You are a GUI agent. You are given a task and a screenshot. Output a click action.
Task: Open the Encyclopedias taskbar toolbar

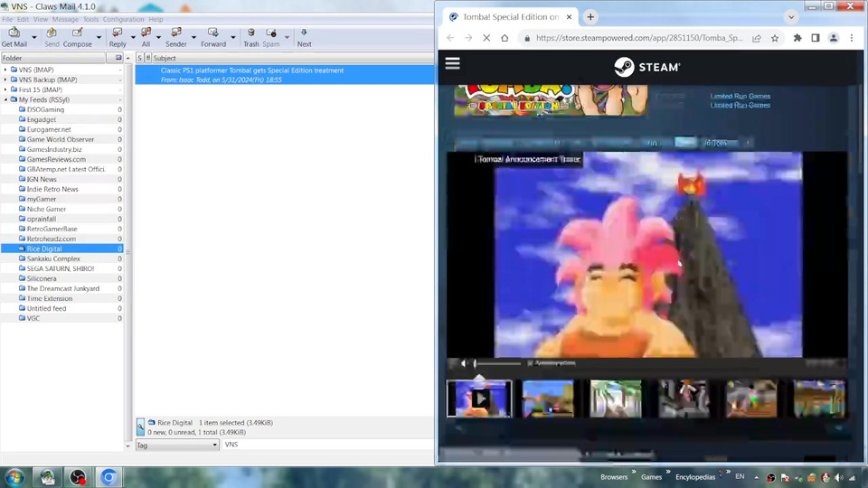pyautogui.click(x=695, y=477)
